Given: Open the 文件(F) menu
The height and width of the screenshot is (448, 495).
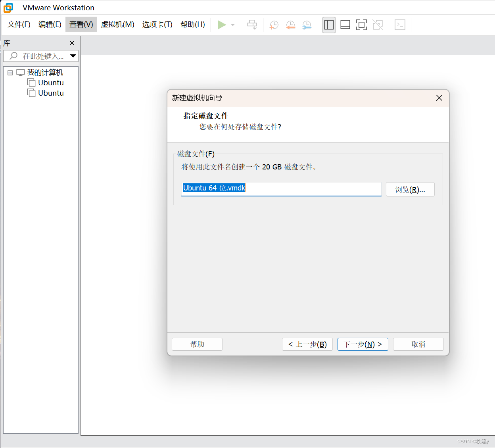Looking at the screenshot, I should coord(19,25).
